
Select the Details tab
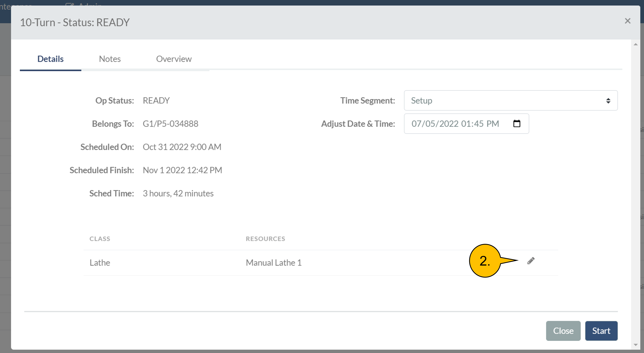pyautogui.click(x=50, y=59)
